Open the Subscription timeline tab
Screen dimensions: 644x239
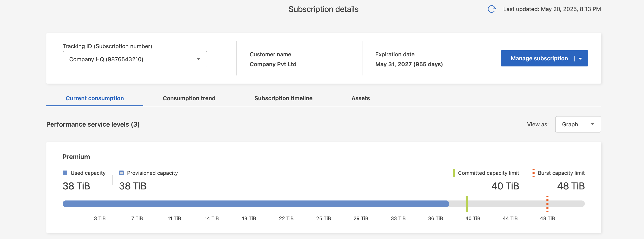coord(283,98)
